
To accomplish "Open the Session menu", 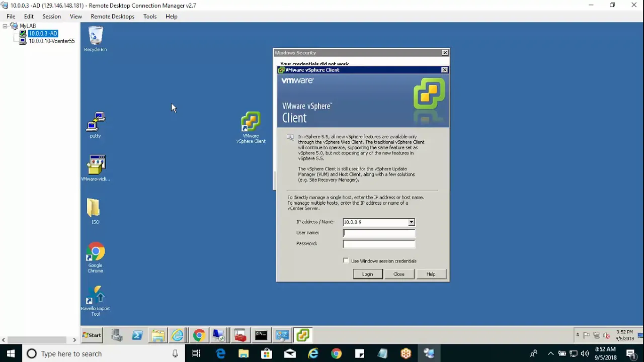I will click(x=52, y=17).
